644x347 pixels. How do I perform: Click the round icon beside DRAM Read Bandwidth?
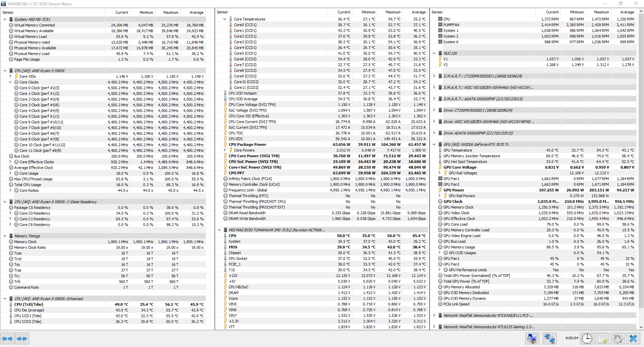pyautogui.click(x=226, y=213)
